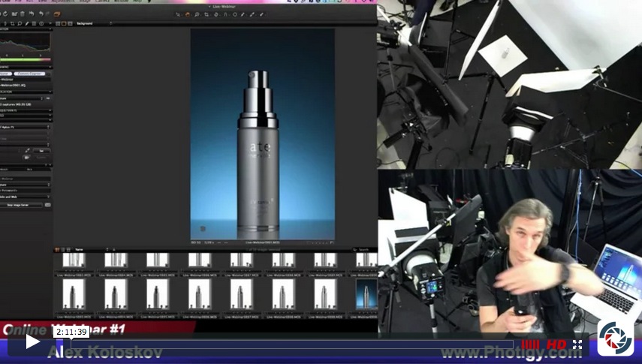Collapse the Next Capture Naming section
This screenshot has height=364, width=642.
pos(50,67)
